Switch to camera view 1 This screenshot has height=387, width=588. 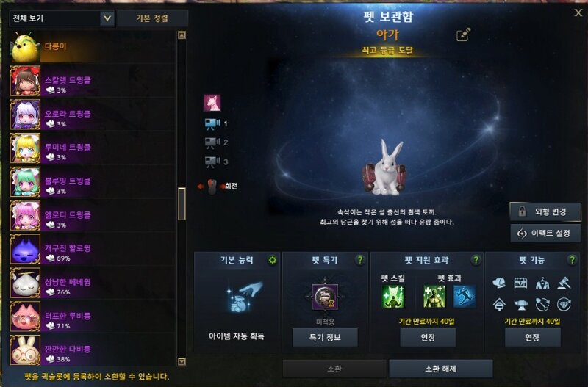tap(216, 123)
